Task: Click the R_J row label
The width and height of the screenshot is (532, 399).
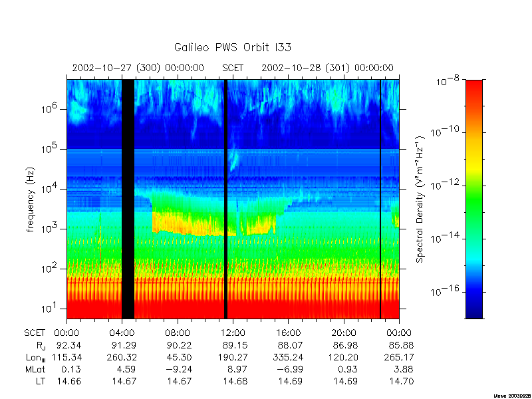Action: [x=41, y=346]
